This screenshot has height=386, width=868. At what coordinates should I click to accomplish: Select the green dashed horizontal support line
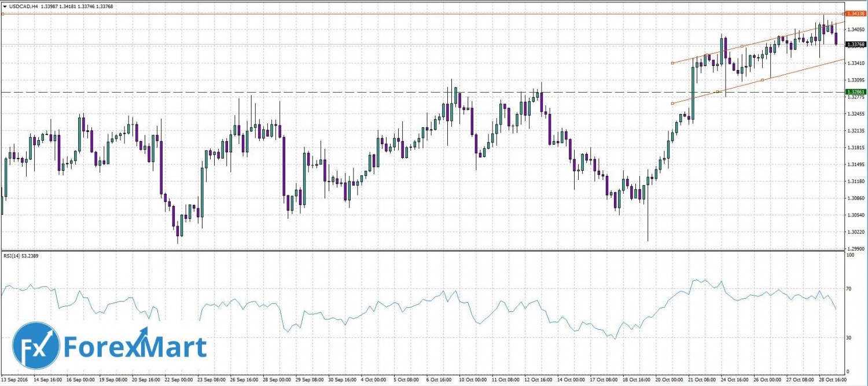pyautogui.click(x=347, y=92)
